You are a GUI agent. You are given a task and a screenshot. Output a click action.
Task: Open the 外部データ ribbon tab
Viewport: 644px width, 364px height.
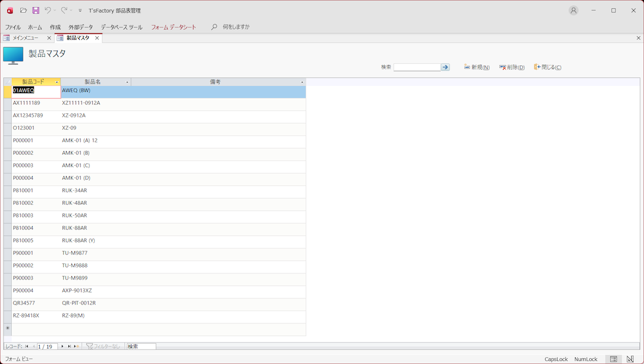[x=80, y=27]
